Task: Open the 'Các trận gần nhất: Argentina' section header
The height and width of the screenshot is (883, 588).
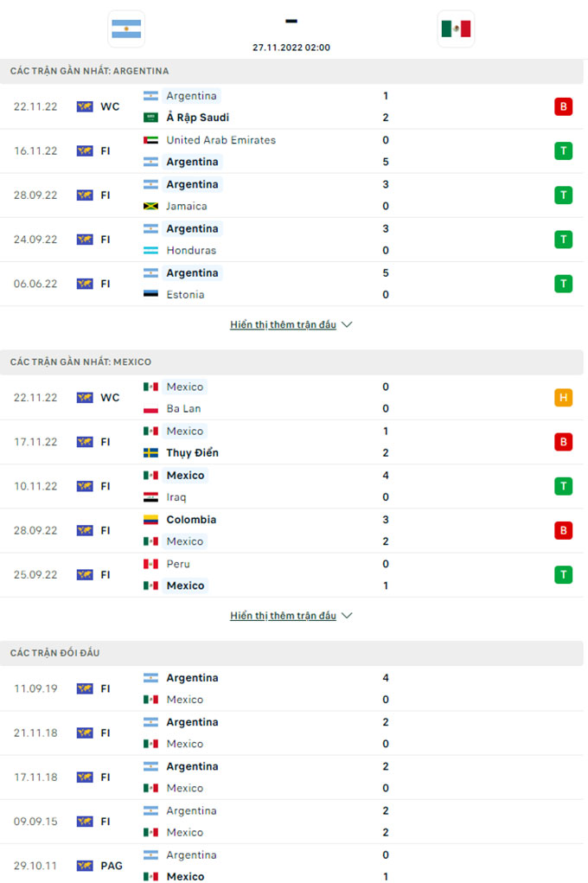Action: tap(90, 71)
